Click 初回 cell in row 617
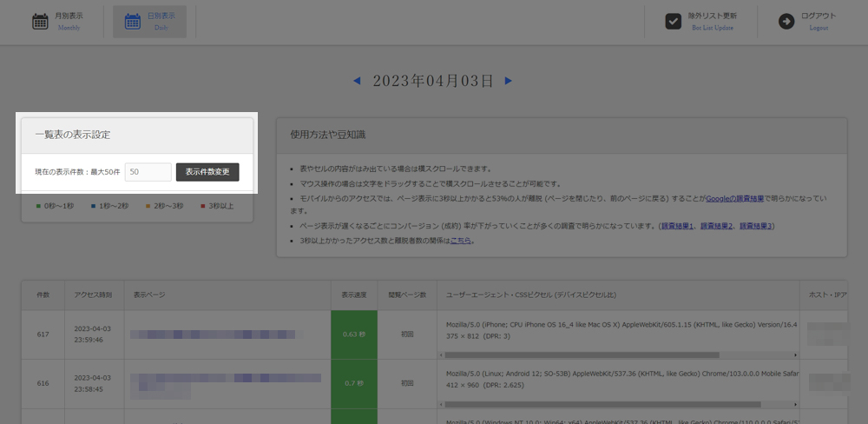The image size is (868, 424). [407, 335]
